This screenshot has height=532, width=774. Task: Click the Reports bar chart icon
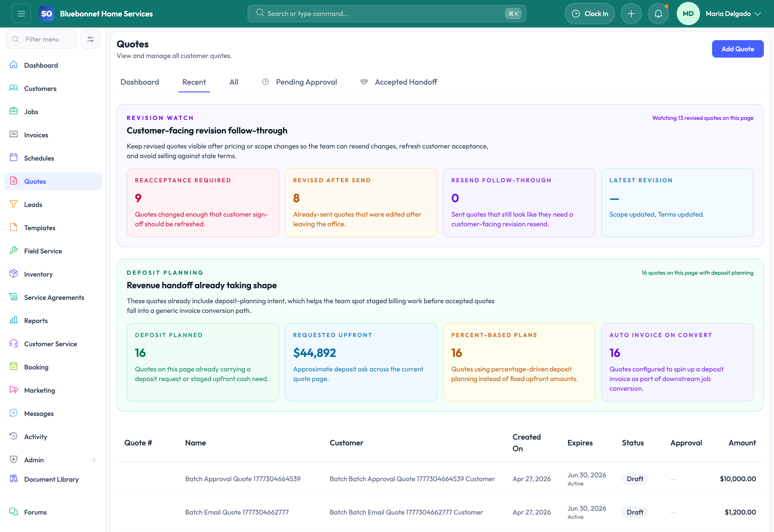(x=14, y=320)
